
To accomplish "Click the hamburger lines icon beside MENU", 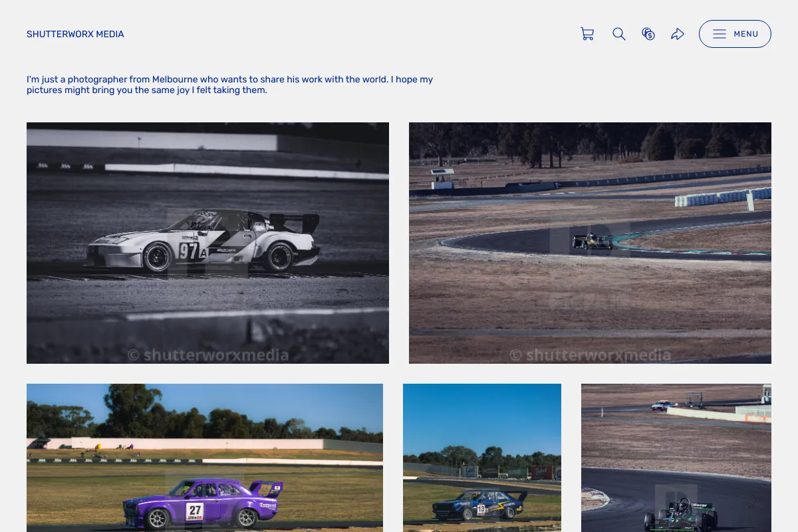I will coord(720,34).
